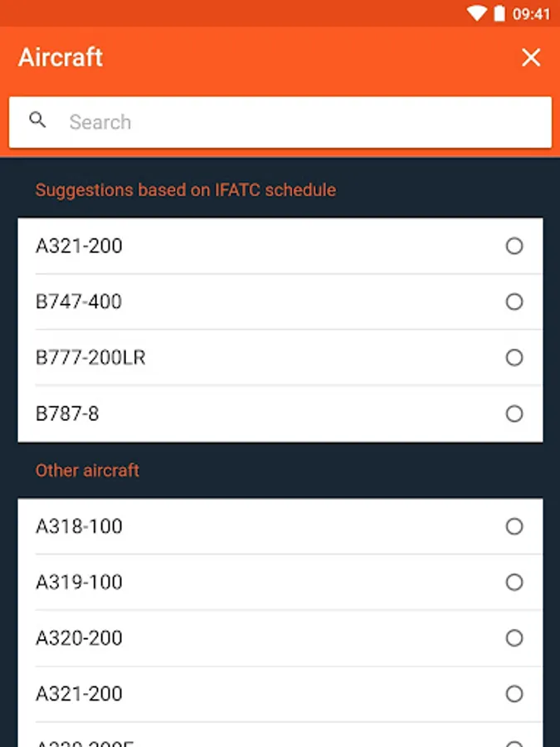Click the Aircraft screen title

(61, 57)
